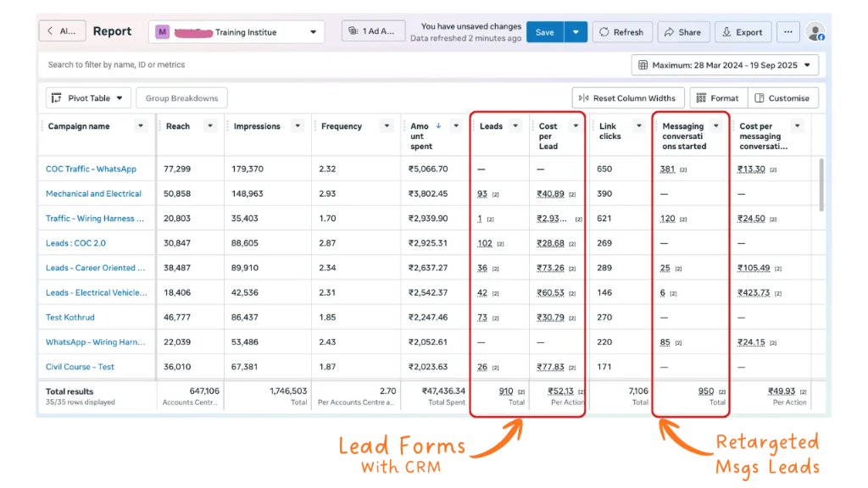Image resolution: width=868 pixels, height=488 pixels.
Task: Open Campaign name column menu arrow
Action: point(141,126)
